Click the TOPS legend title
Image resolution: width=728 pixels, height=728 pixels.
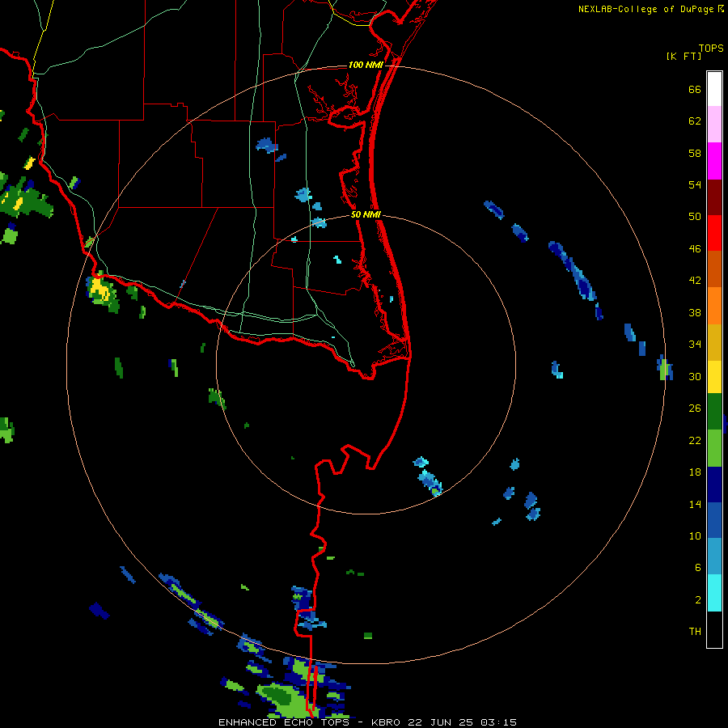click(711, 48)
